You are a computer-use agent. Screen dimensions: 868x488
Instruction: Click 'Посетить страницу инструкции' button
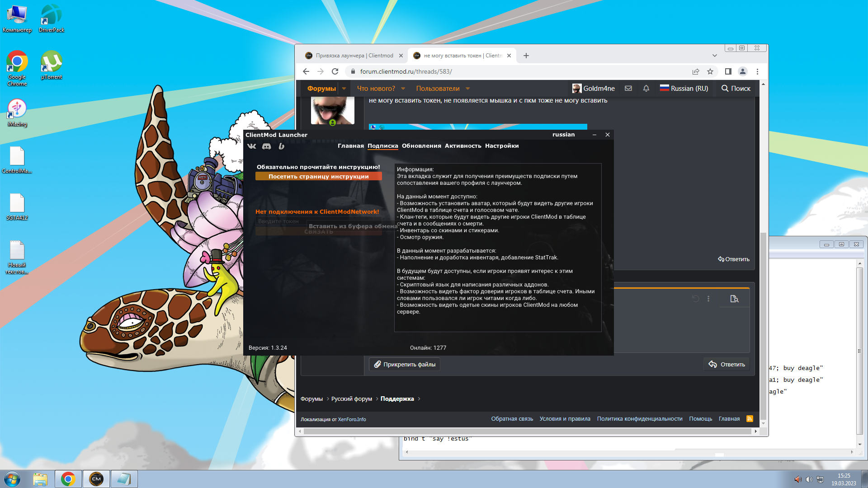click(318, 177)
